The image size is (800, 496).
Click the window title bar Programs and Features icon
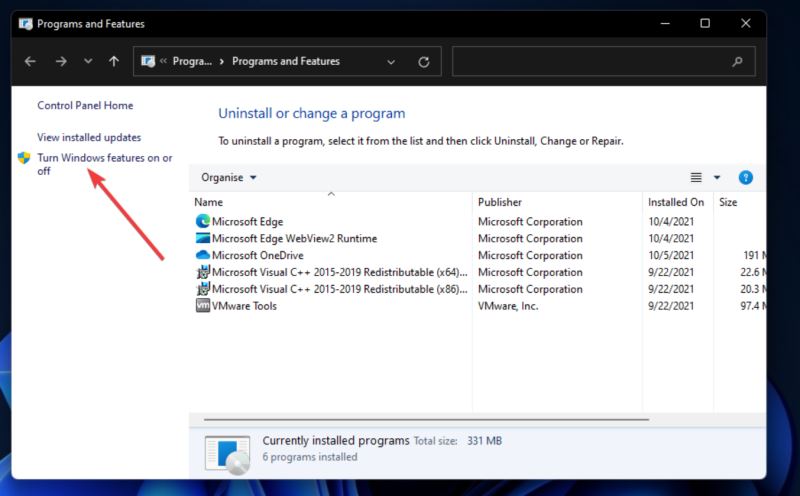pos(26,23)
